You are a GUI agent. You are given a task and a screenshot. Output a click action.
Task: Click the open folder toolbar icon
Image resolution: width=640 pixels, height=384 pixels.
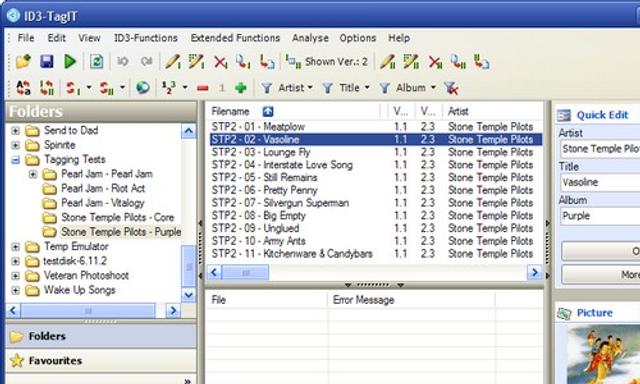[x=23, y=62]
